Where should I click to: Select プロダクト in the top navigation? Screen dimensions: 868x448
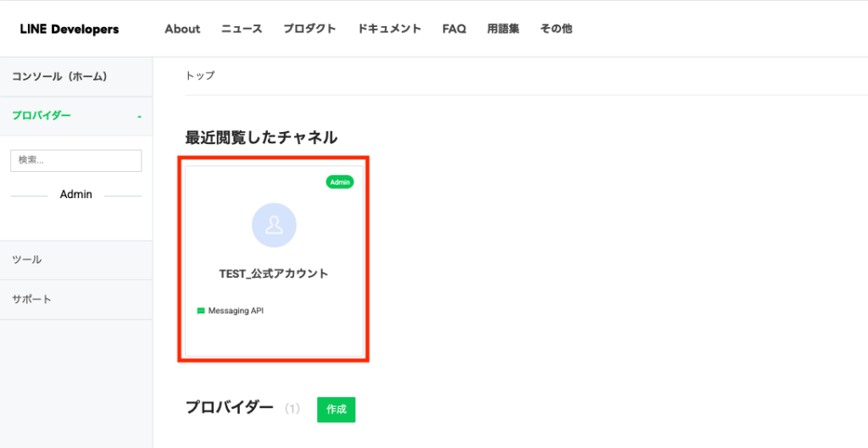coord(309,29)
